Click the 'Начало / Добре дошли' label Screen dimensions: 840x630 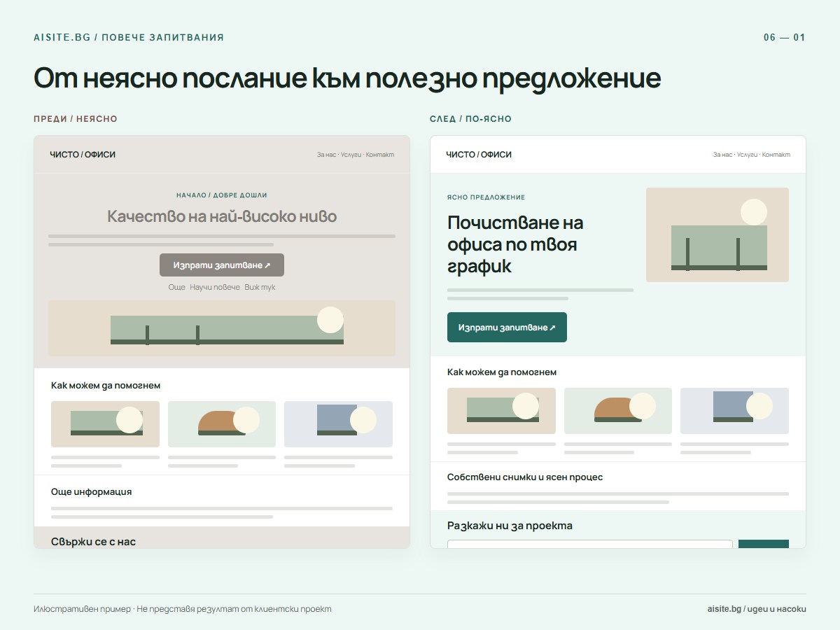(x=222, y=195)
